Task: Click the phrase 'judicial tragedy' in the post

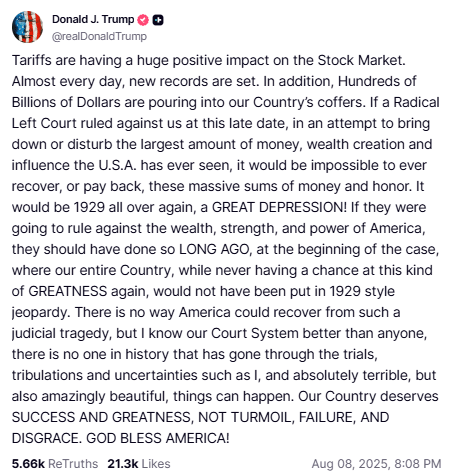Action: click(61, 333)
